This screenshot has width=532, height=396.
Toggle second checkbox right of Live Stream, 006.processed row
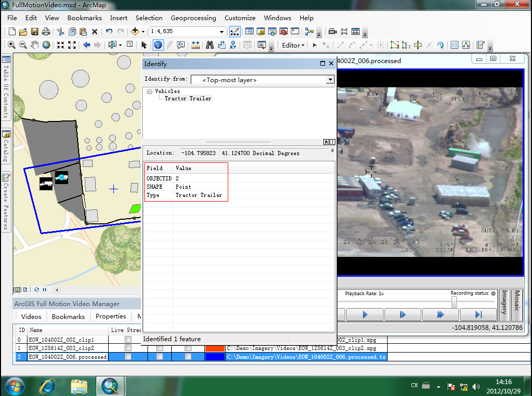188,357
